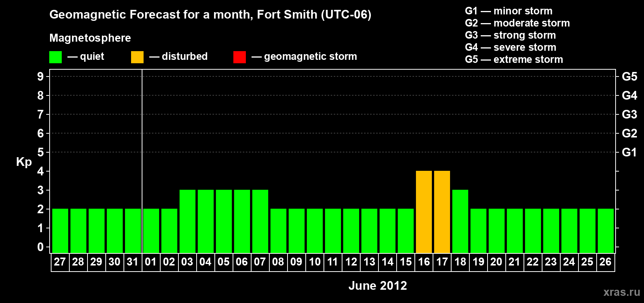
Task: Click the green quiet legend swatch
Action: [x=55, y=57]
